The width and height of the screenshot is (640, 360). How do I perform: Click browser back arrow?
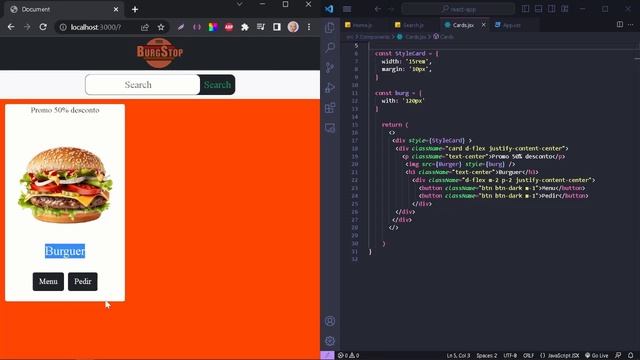point(11,27)
